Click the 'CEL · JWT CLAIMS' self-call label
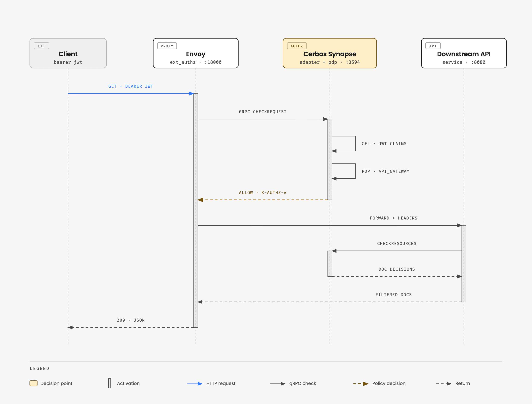The height and width of the screenshot is (404, 532). click(384, 144)
